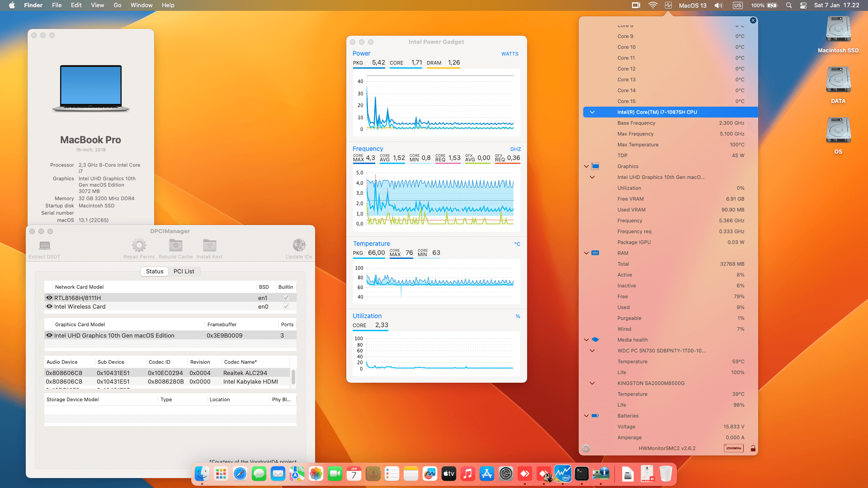The height and width of the screenshot is (488, 868).
Task: Open the Window menu in menu bar
Action: tap(142, 5)
